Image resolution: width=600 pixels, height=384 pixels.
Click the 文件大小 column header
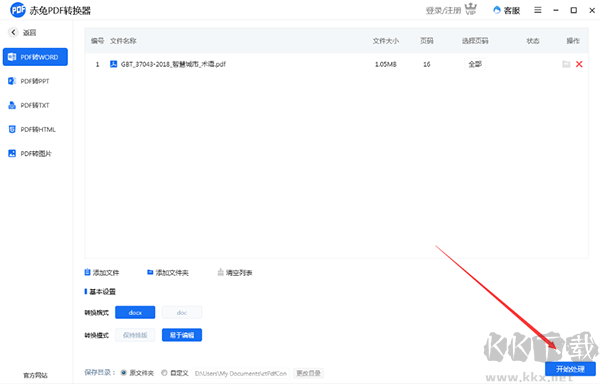pyautogui.click(x=386, y=41)
